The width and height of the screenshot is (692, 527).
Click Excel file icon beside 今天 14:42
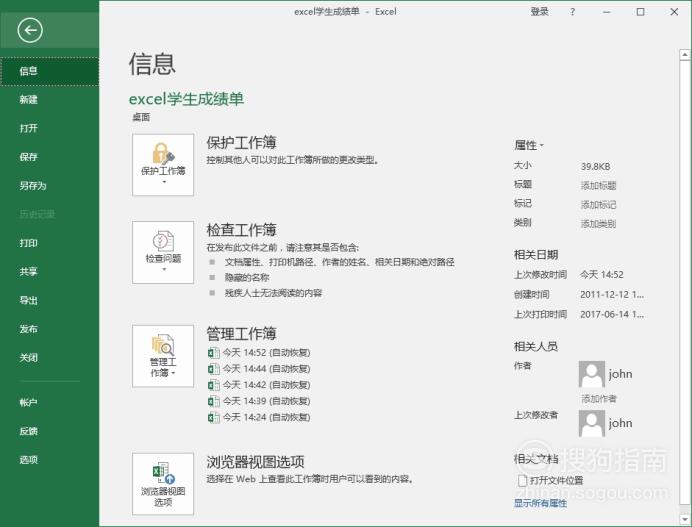point(214,385)
